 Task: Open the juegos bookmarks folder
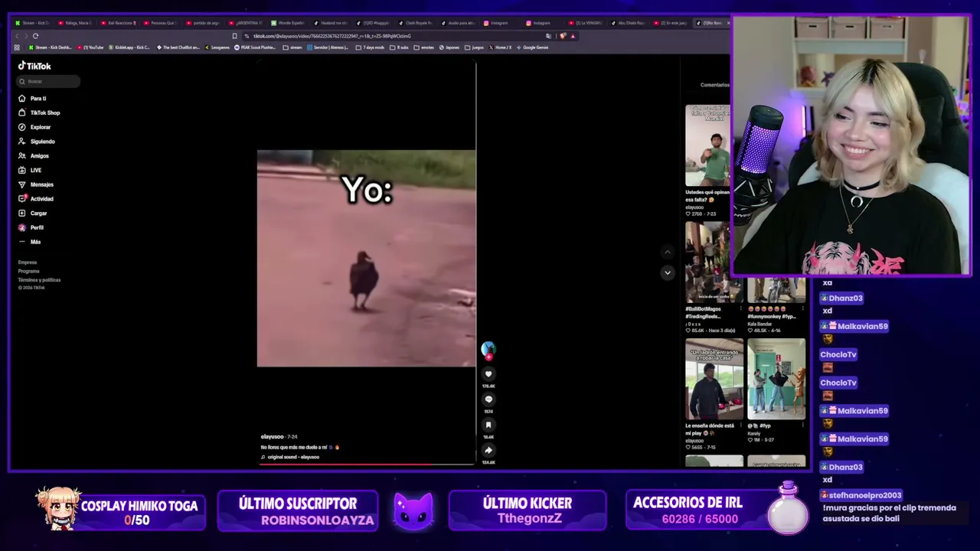(x=474, y=47)
